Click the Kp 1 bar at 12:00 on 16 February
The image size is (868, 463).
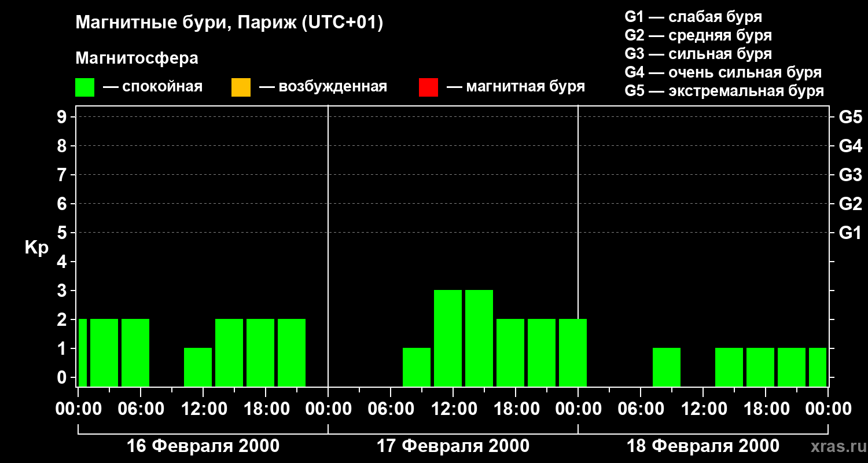pos(198,367)
